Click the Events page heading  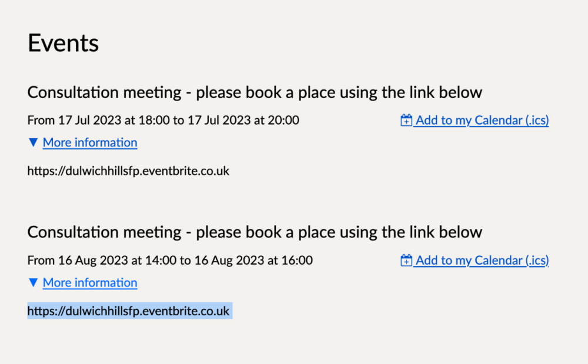(x=62, y=42)
